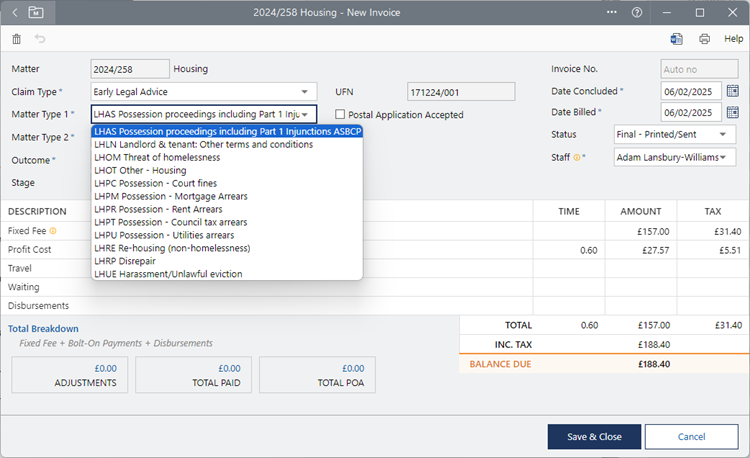Choose LHOM Threat of homelessness option
The width and height of the screenshot is (750, 458).
pos(157,157)
